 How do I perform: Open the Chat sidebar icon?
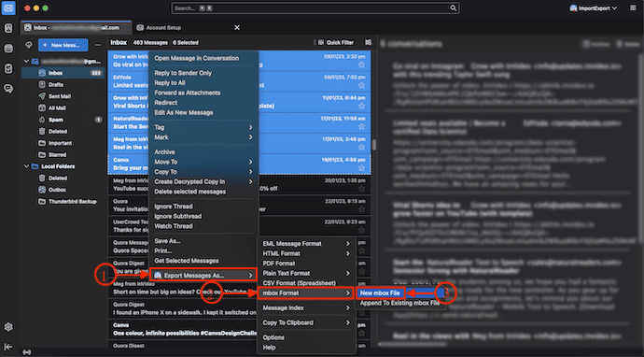(x=8, y=89)
